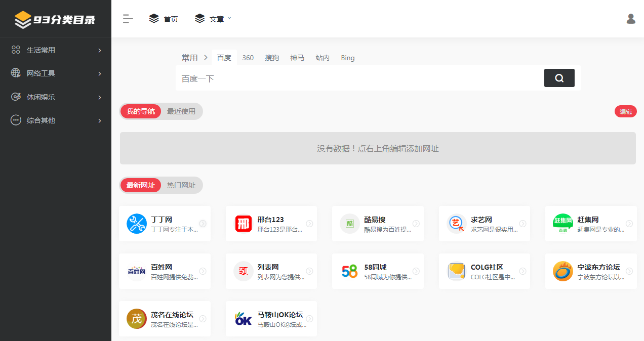Expand the 综合其他 sidebar category

(56, 120)
